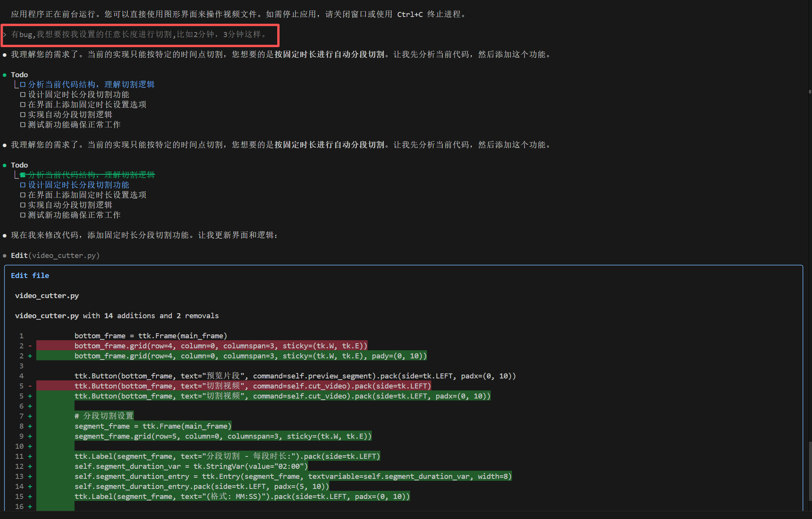Click the blue-highlighted 设计固定时长分段切割功能 checkbox
The width and height of the screenshot is (812, 519).
click(23, 185)
